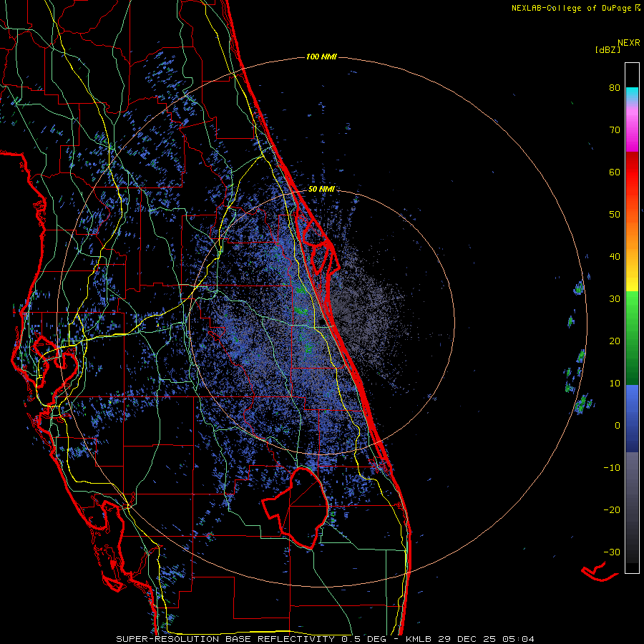Click the 10 value on the dBZ scale
Viewport: 644px width, 644px height.
click(x=615, y=384)
